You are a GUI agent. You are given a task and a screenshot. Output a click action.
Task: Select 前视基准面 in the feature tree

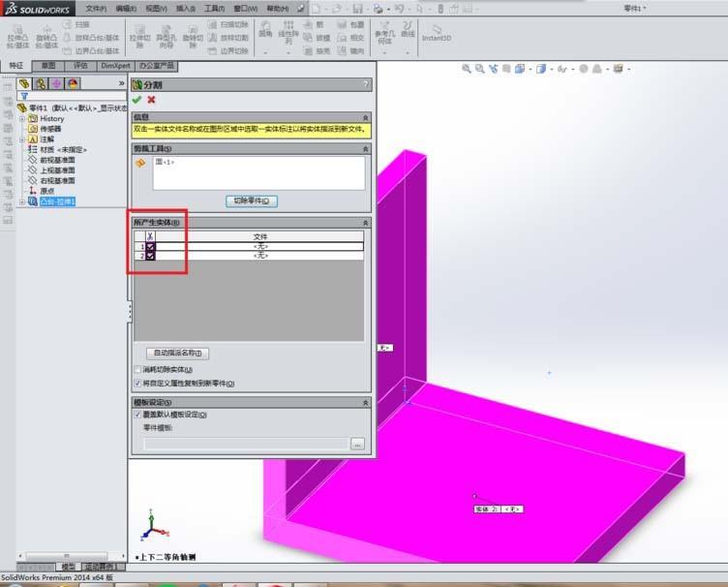click(57, 160)
